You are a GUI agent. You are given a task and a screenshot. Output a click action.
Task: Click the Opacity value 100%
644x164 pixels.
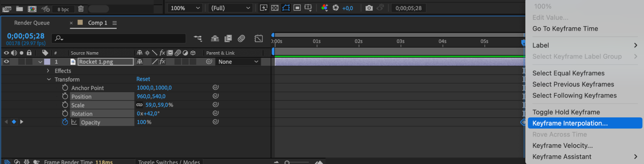(144, 122)
